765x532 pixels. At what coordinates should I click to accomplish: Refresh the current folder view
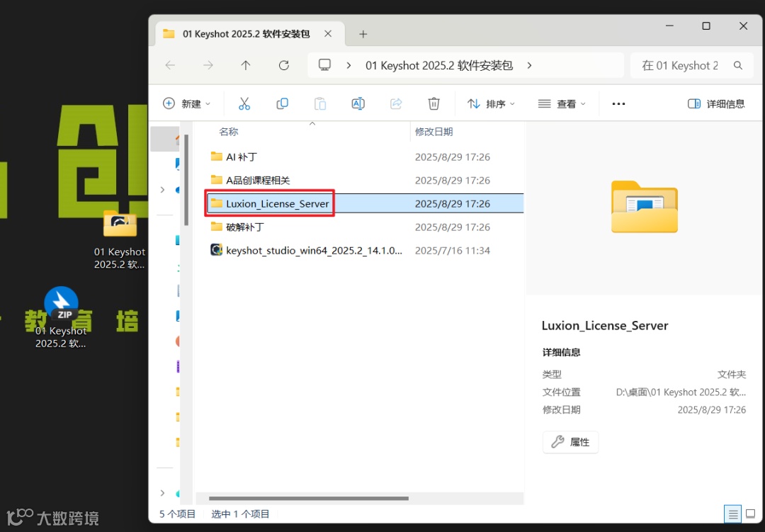click(x=284, y=65)
